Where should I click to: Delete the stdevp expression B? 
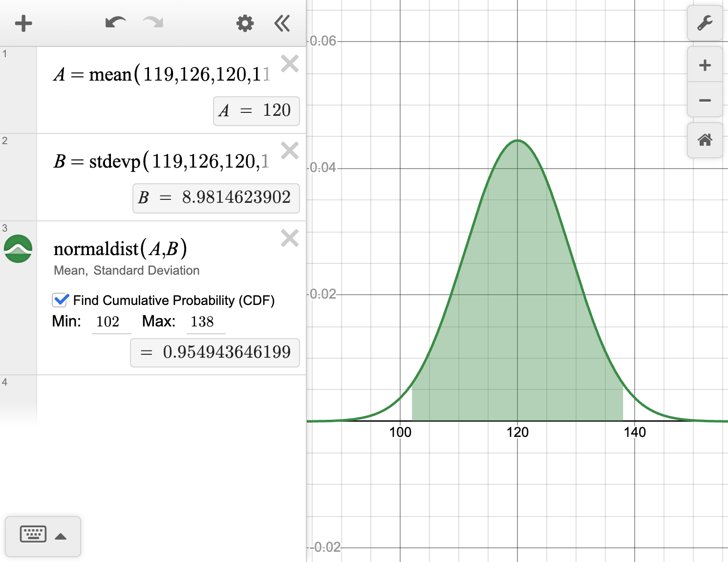coord(290,151)
